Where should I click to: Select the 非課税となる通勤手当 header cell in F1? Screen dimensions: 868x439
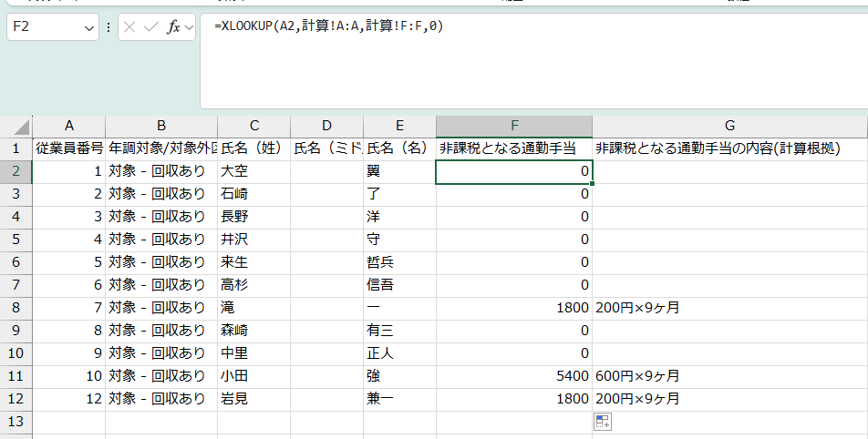click(x=514, y=148)
